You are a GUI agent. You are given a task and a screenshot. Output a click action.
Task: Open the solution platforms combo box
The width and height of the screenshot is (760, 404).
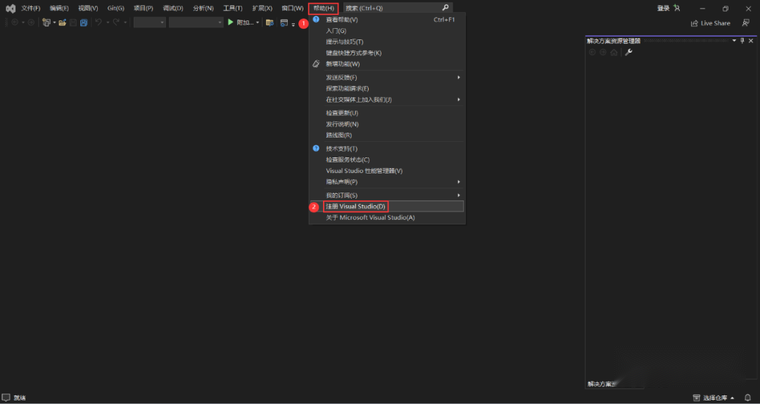point(196,23)
